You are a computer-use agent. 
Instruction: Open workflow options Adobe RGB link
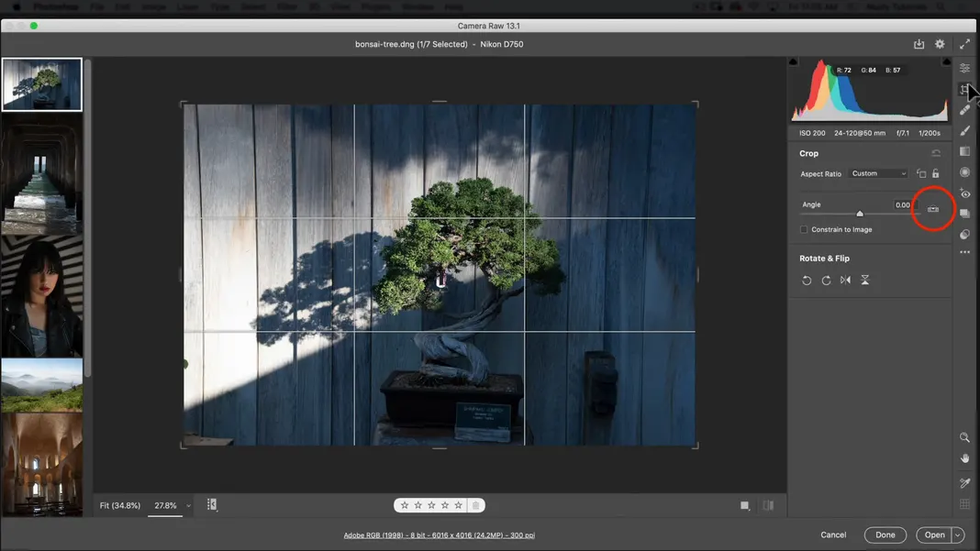[439, 535]
